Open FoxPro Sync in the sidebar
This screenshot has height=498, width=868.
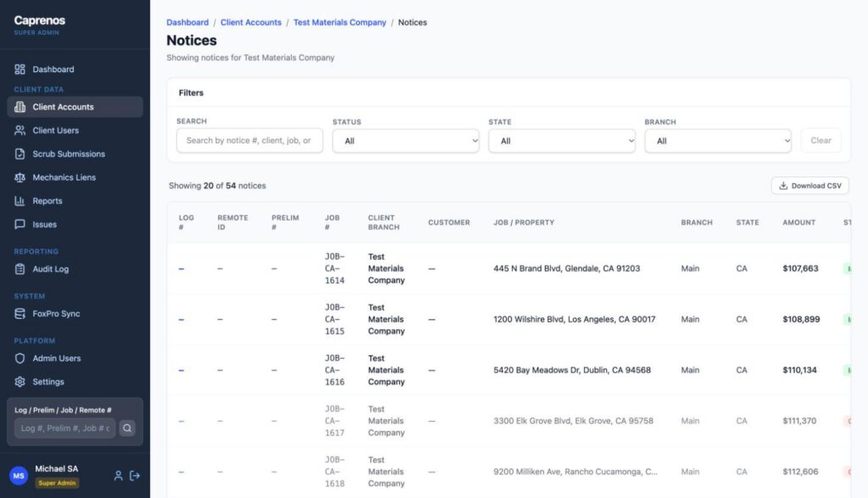[x=75, y=314]
